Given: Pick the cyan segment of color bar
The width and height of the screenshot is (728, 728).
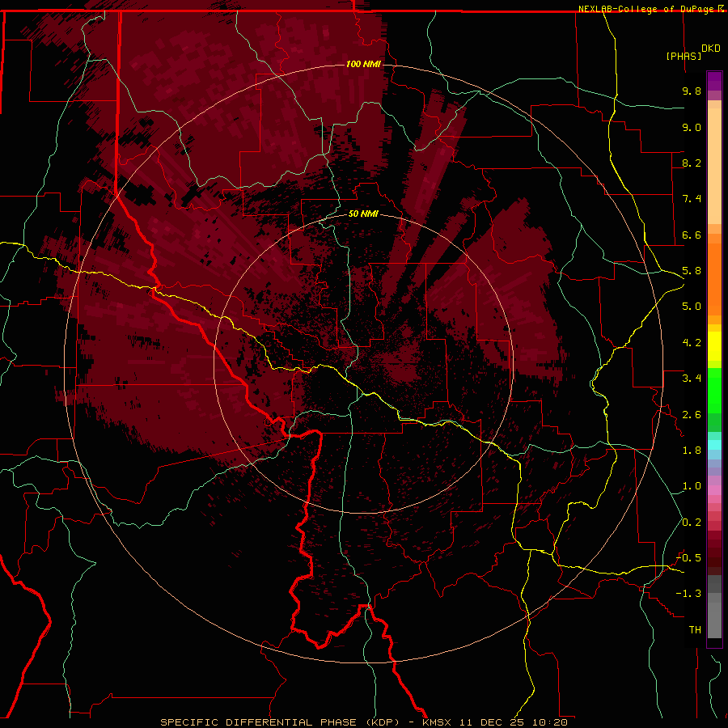Looking at the screenshot, I should coord(714,445).
